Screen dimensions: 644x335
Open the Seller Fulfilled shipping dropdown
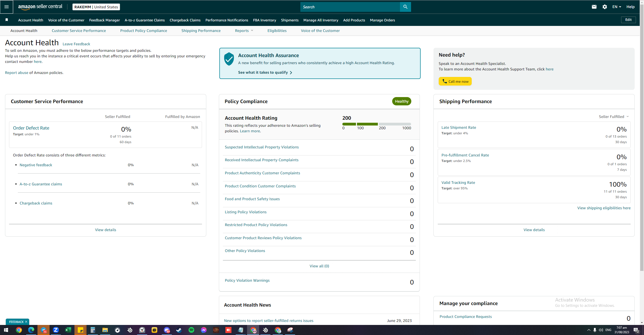coord(614,116)
